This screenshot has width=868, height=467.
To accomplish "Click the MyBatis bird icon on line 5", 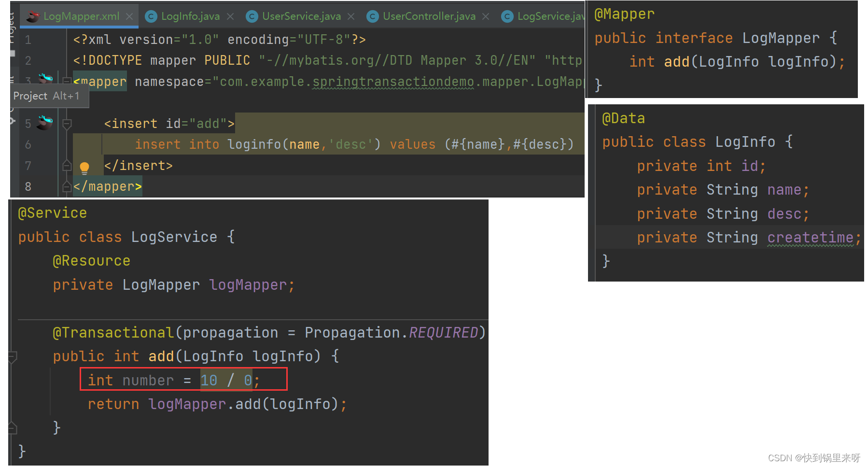I will coord(44,123).
